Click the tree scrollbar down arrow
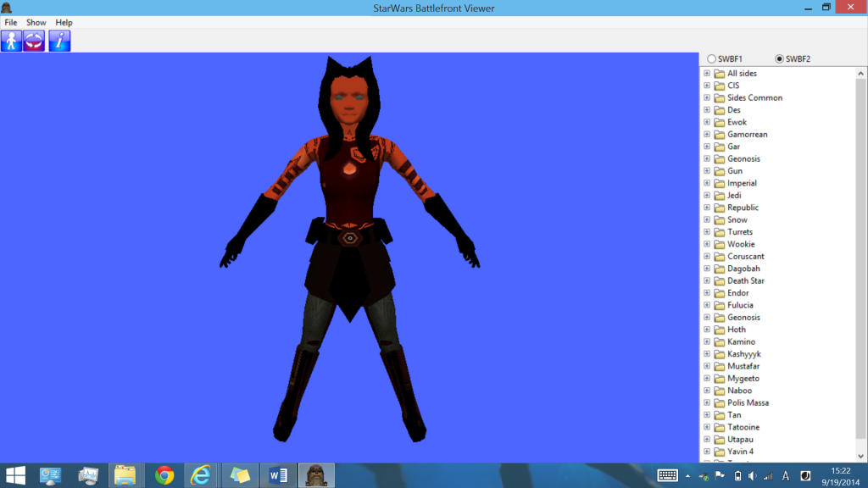The width and height of the screenshot is (868, 488). [860, 457]
